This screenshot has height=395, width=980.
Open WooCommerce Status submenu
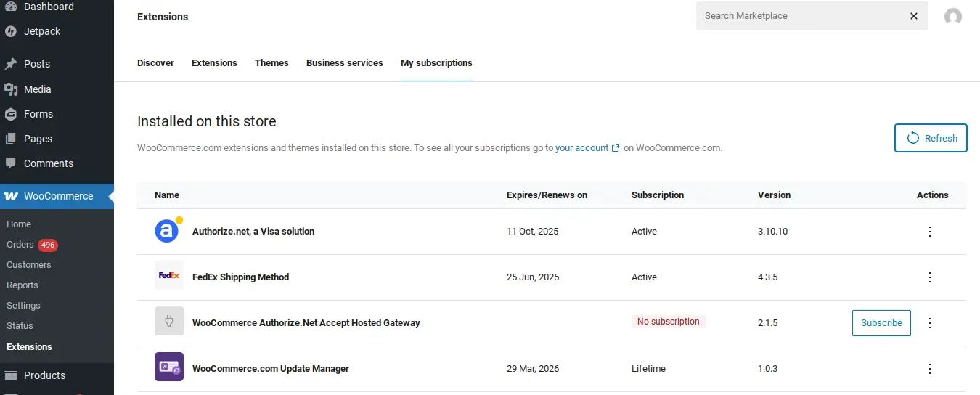pyautogui.click(x=20, y=326)
